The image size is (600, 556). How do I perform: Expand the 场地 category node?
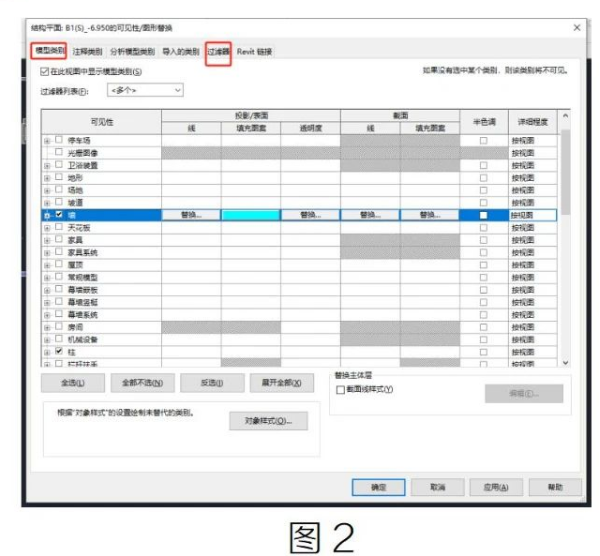pos(47,191)
